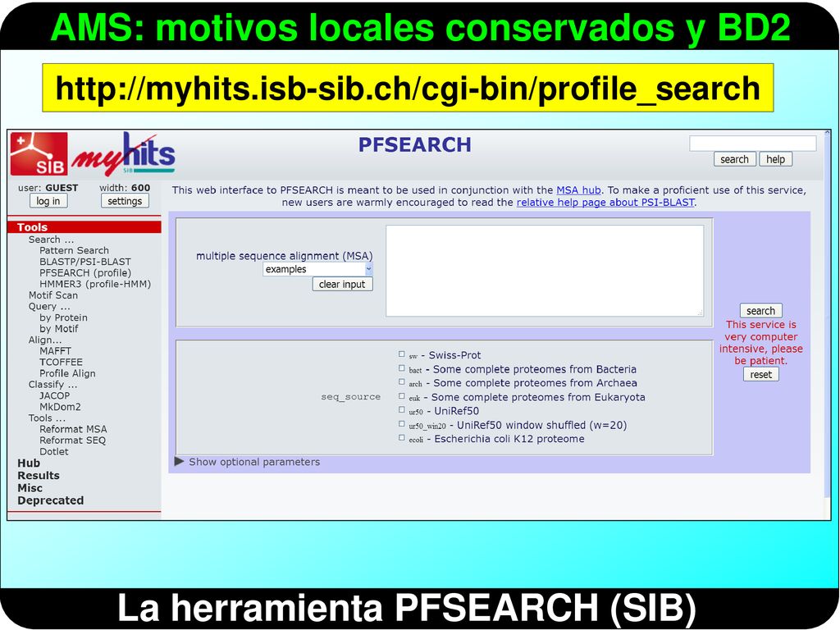Expand the Hub section in sidebar
840x630 pixels.
point(29,463)
